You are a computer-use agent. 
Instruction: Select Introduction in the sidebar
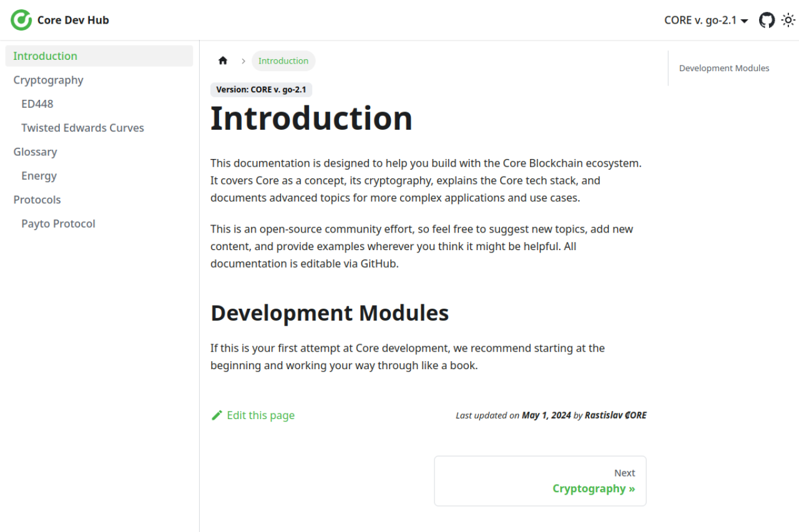pos(46,56)
